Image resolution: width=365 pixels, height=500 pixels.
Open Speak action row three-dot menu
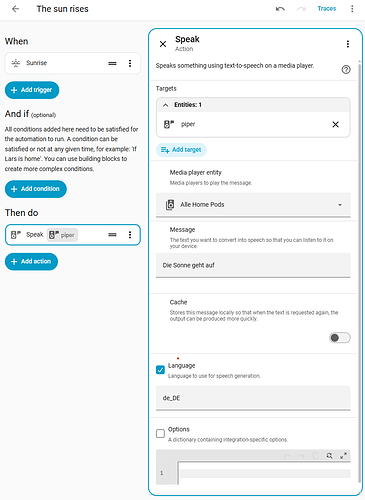click(130, 235)
